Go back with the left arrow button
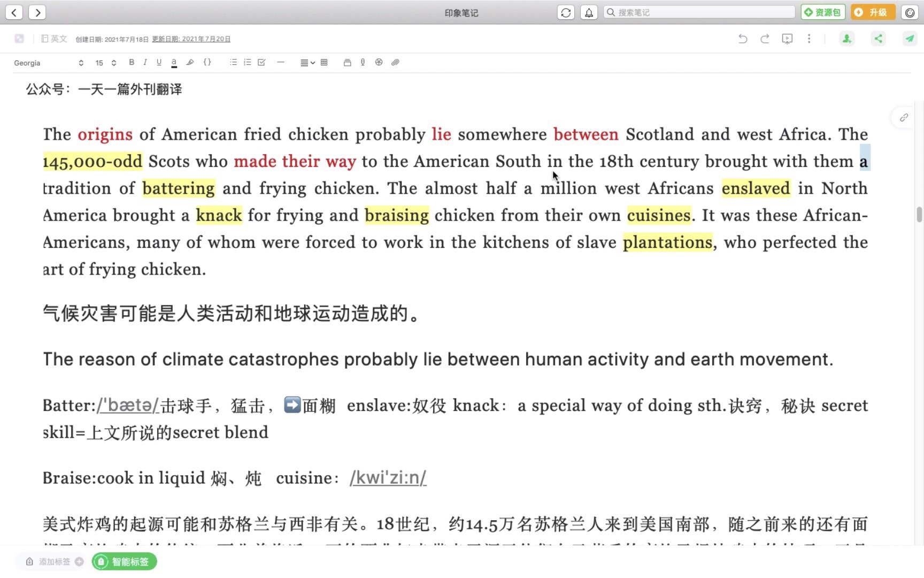This screenshot has width=924, height=578. click(x=14, y=12)
